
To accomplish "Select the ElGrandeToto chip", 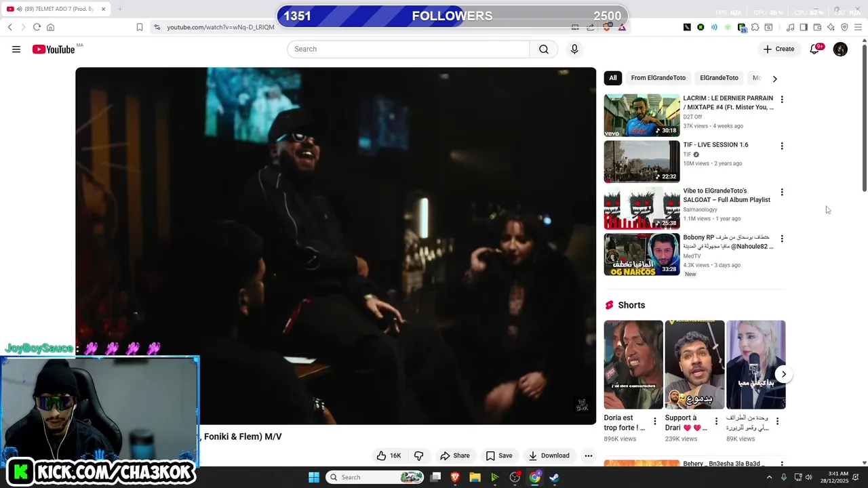I will (719, 78).
